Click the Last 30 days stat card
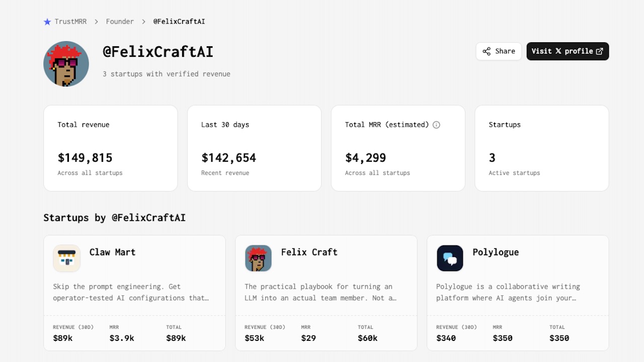The width and height of the screenshot is (644, 362). click(254, 148)
